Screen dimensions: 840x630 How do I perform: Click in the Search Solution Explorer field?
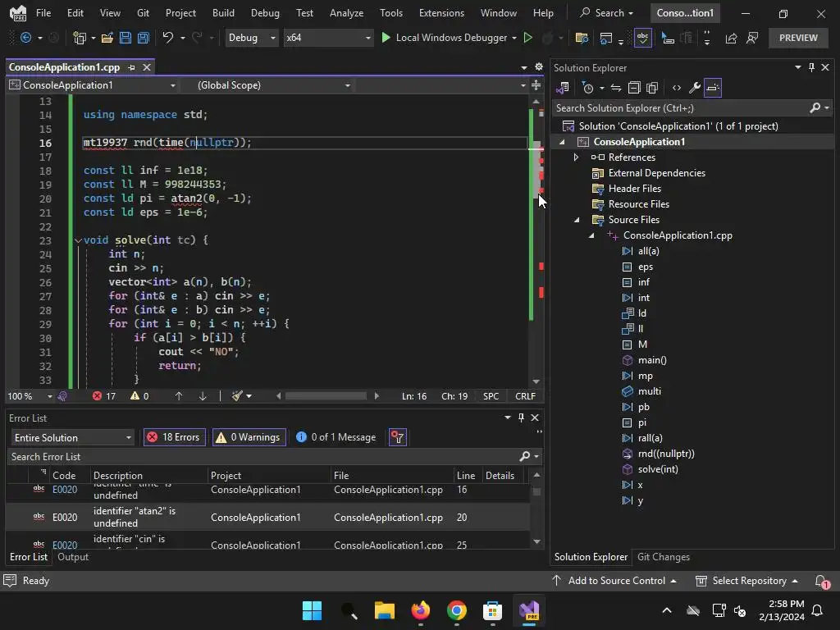click(680, 108)
